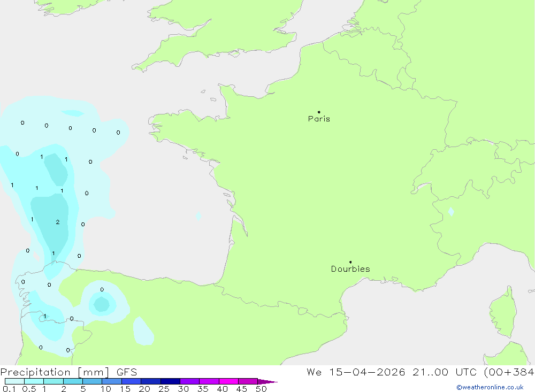This screenshot has width=535, height=392.
Task: Click the '21..00 UTC' time text
Action: 445,372
